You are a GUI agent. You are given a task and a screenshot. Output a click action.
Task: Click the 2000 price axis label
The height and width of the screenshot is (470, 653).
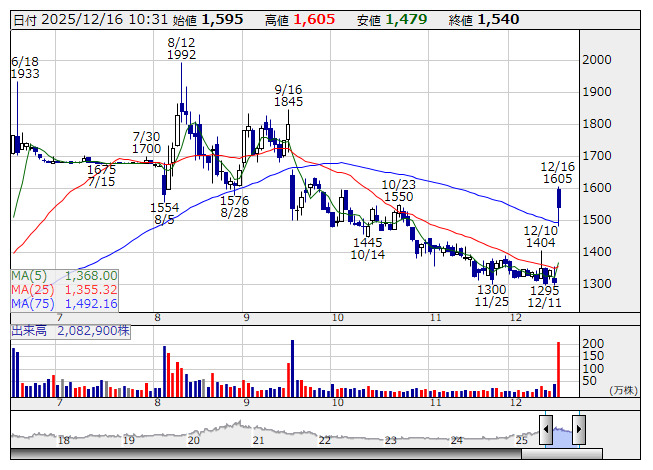point(597,60)
